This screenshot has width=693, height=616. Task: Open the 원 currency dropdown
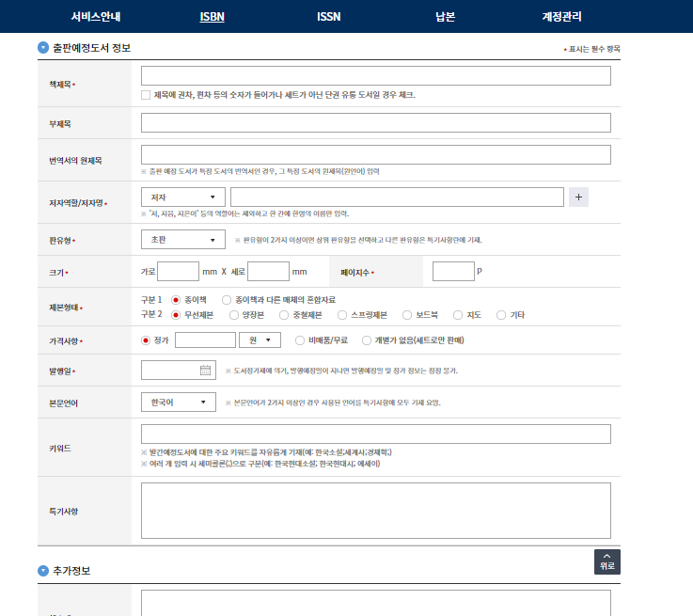point(260,340)
